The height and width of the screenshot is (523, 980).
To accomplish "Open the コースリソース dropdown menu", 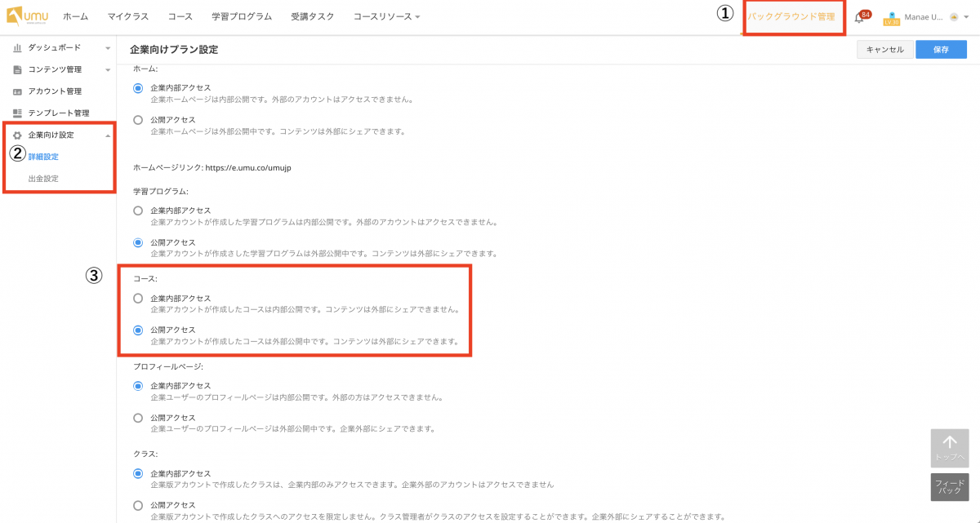I will [x=387, y=16].
